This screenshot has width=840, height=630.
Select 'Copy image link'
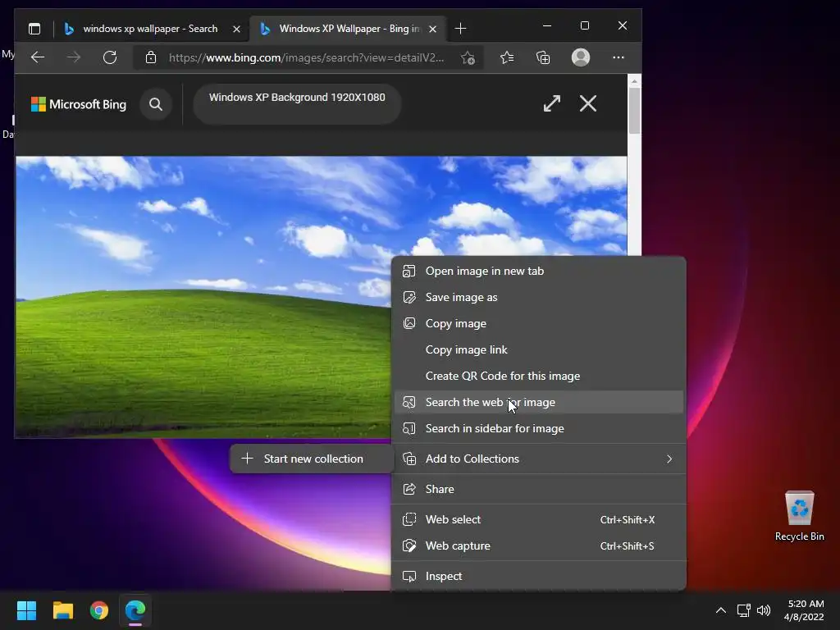[x=539, y=349]
